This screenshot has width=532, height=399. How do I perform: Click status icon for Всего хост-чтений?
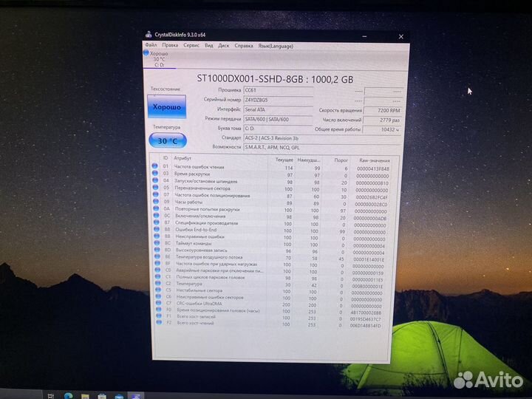point(159,322)
